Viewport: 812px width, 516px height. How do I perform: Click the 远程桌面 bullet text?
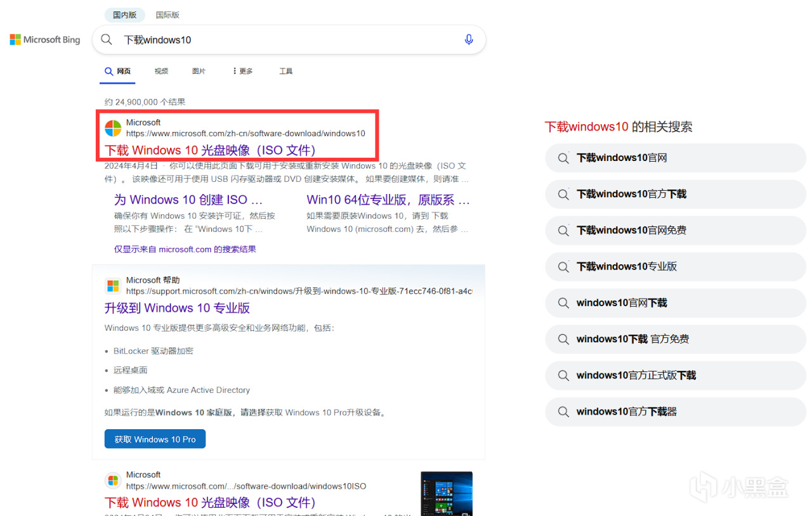[x=130, y=370]
